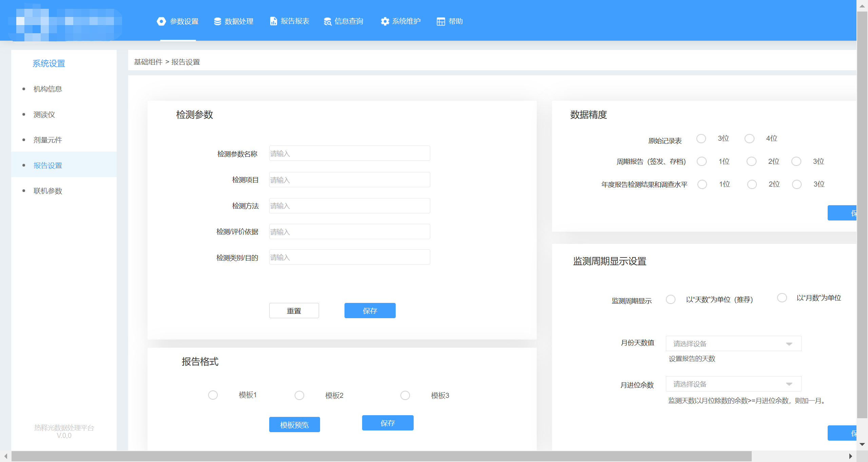Click the 系统设置 sidebar heading
The image size is (868, 462).
point(49,63)
